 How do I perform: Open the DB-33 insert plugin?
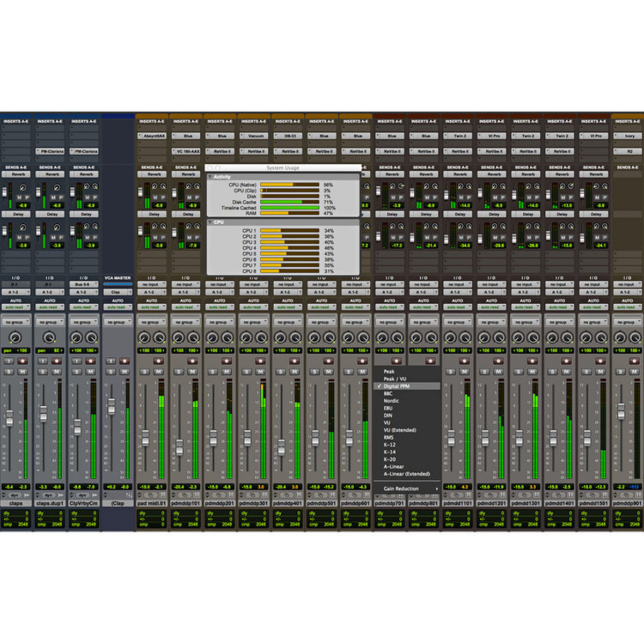[290, 136]
